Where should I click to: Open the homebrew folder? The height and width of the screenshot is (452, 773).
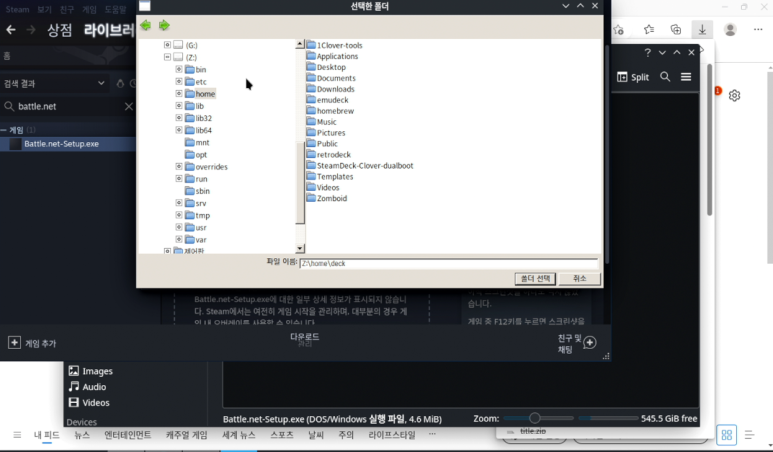330,110
